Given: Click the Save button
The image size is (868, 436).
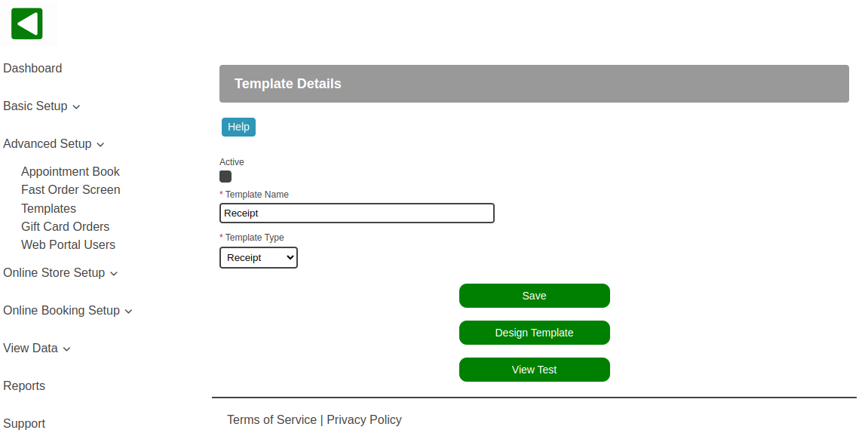Looking at the screenshot, I should 534,296.
